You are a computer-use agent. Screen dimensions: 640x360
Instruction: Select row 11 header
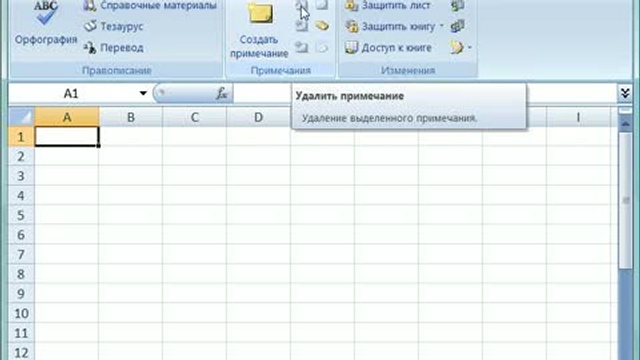pos(21,333)
